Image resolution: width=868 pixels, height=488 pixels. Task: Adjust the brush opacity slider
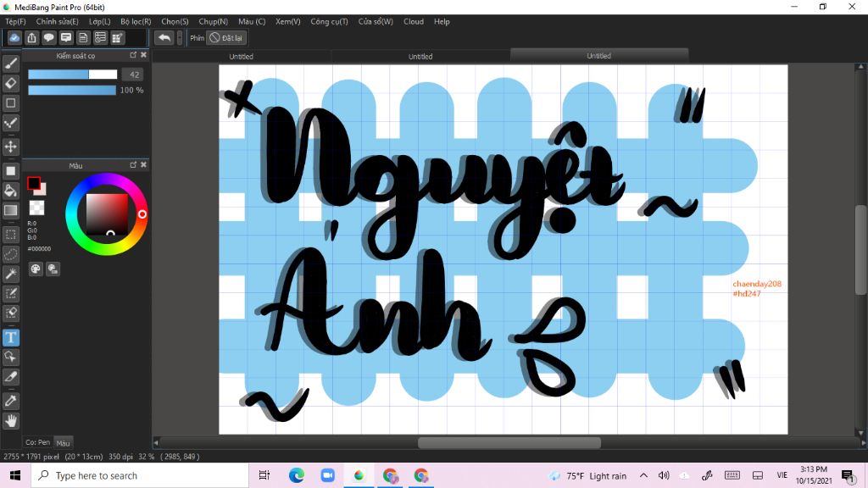click(72, 90)
